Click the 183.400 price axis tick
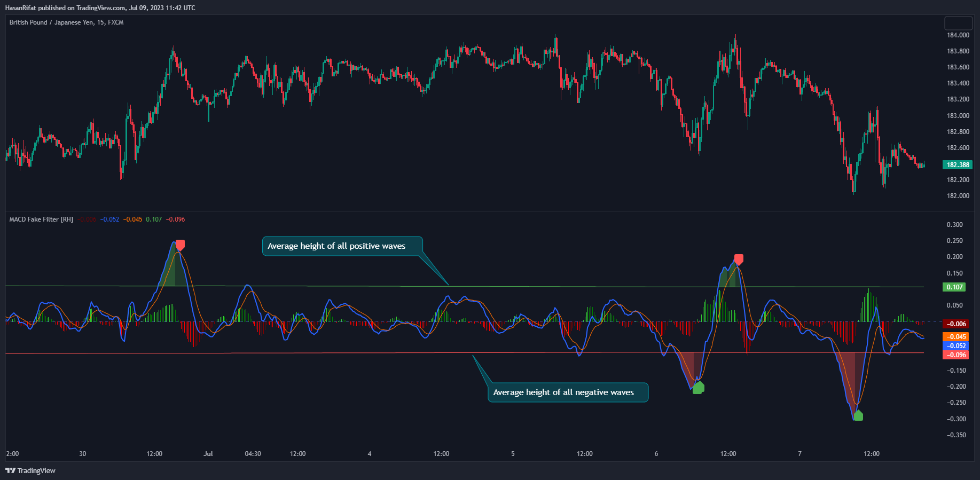The height and width of the screenshot is (480, 980). click(958, 83)
